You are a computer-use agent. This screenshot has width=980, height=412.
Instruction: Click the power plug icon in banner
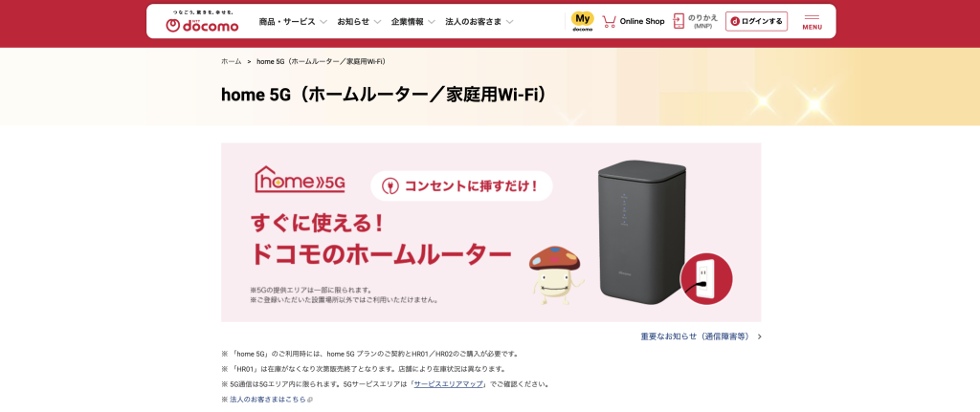tap(390, 186)
